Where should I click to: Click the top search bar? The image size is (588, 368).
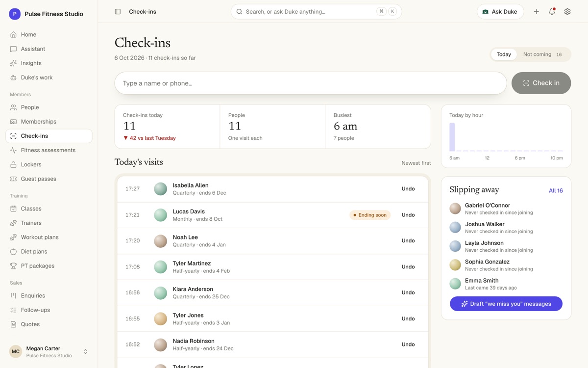316,12
